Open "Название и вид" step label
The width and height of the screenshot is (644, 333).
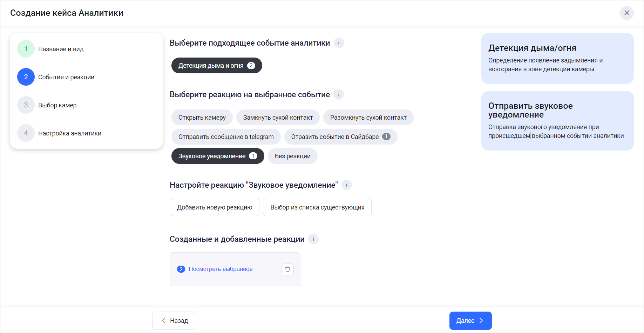[x=61, y=49]
